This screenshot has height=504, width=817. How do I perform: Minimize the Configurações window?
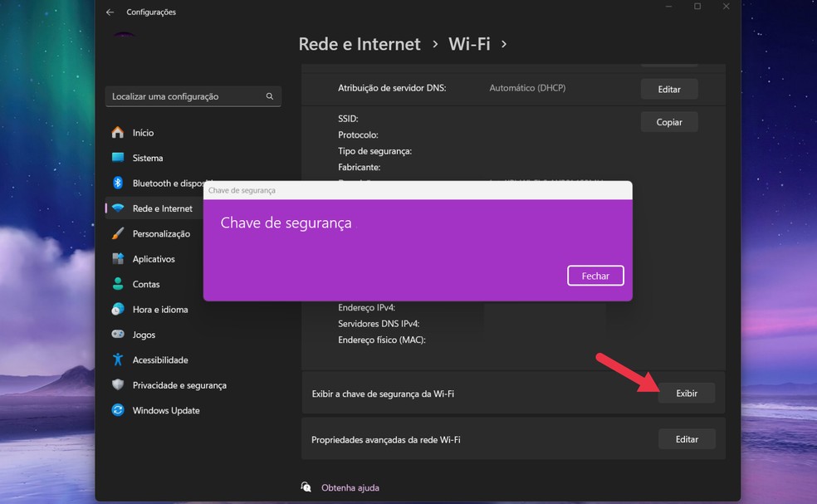668,7
